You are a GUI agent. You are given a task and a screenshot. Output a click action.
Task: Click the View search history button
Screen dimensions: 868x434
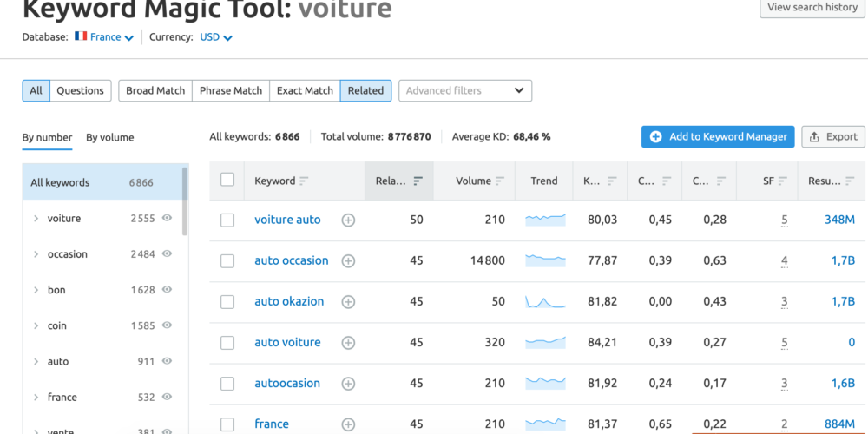coord(812,8)
